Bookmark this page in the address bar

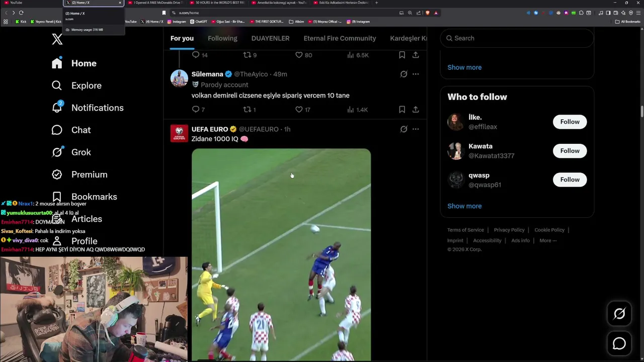(x=164, y=13)
